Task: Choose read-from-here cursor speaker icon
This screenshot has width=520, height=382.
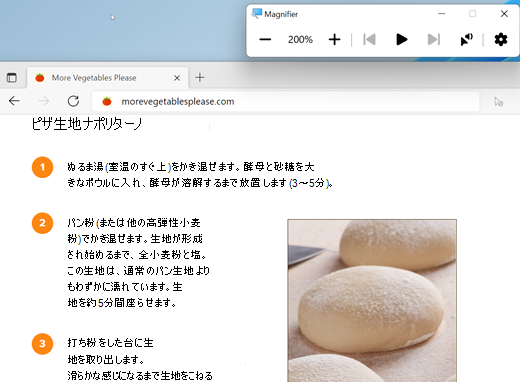Action: click(x=466, y=40)
